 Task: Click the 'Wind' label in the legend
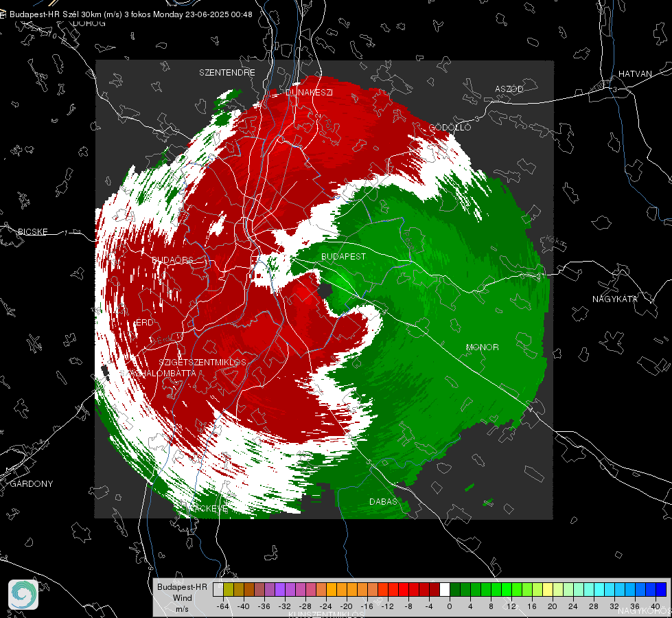(182, 598)
